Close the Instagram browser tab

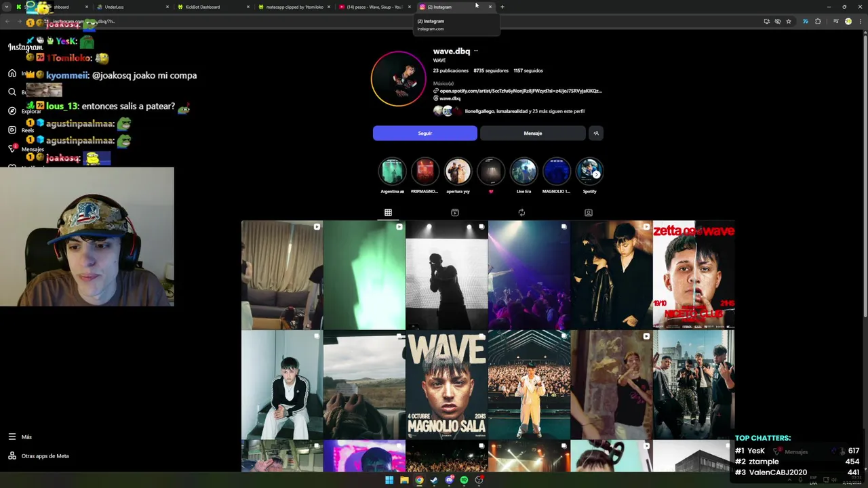click(490, 7)
